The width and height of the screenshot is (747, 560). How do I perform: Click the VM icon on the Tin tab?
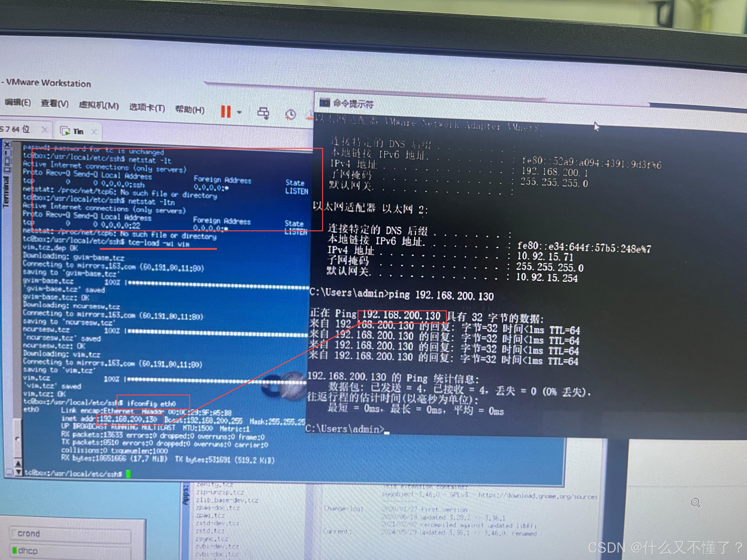[x=64, y=131]
